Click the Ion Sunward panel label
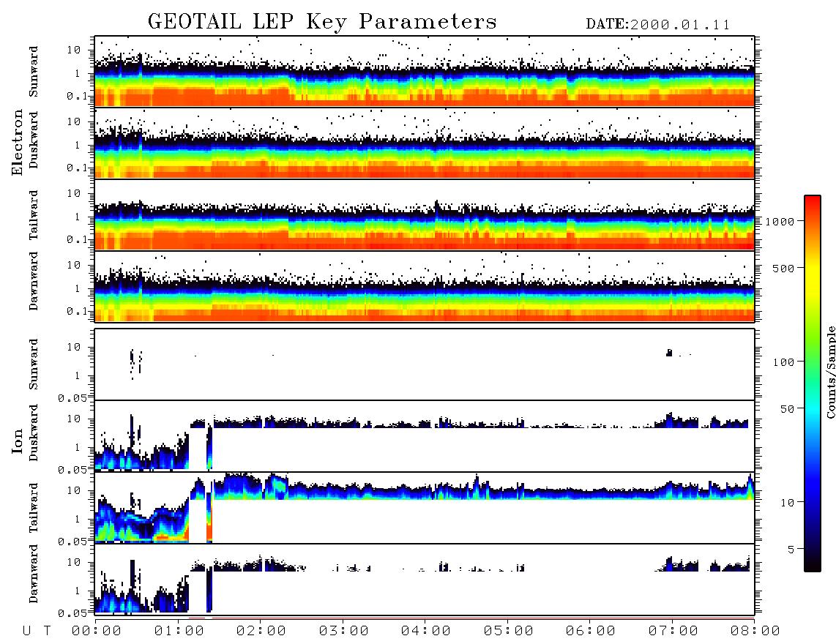The width and height of the screenshot is (836, 644). (34, 364)
